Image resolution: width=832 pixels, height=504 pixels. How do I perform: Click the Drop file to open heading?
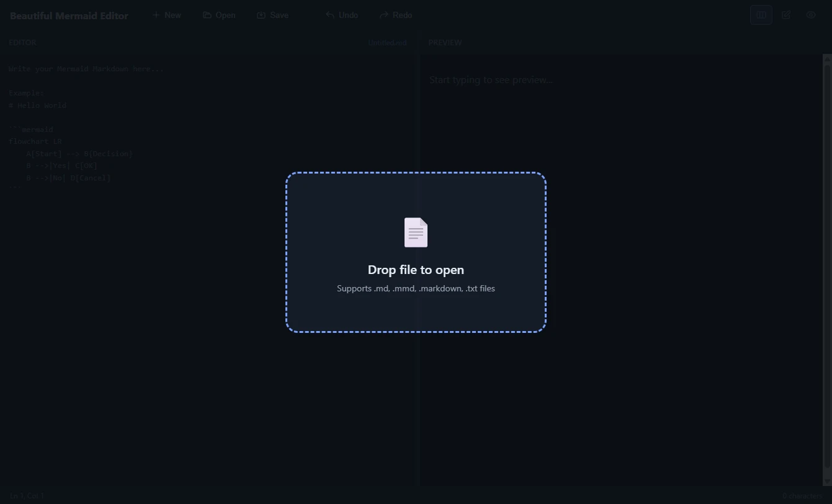tap(416, 270)
